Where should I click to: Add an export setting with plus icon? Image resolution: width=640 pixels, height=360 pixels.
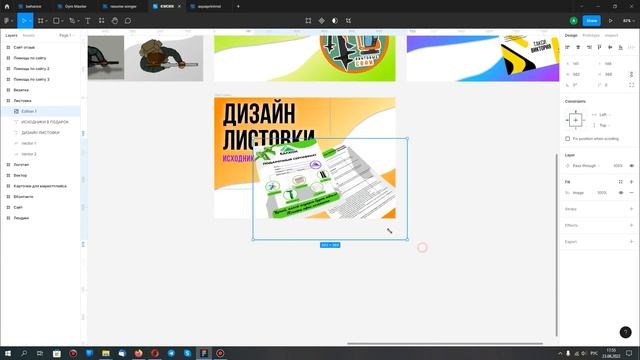pos(631,242)
